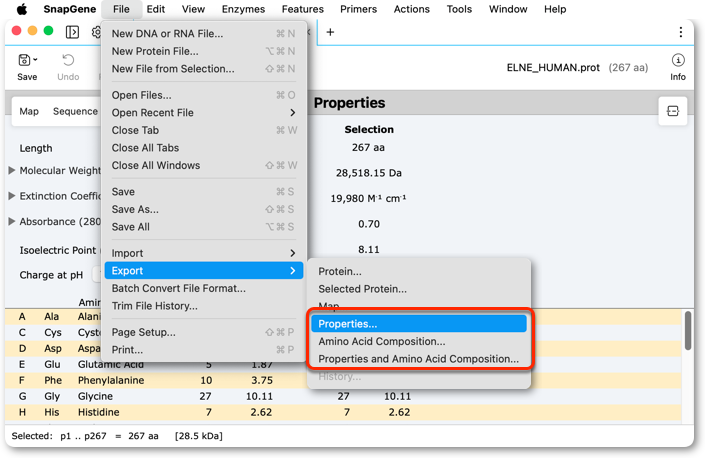Image resolution: width=705 pixels, height=458 pixels.
Task: Open the Edit menu
Action: coord(156,9)
